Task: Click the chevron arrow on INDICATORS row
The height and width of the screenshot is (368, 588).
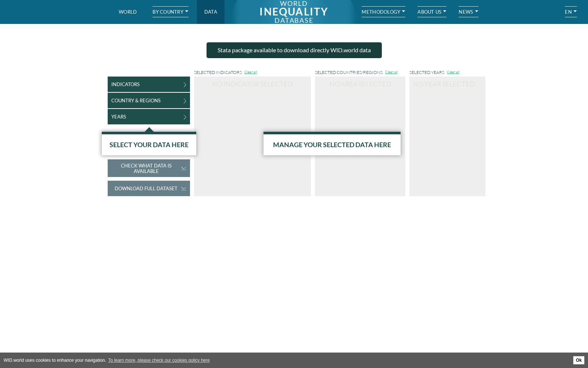Action: tap(185, 85)
